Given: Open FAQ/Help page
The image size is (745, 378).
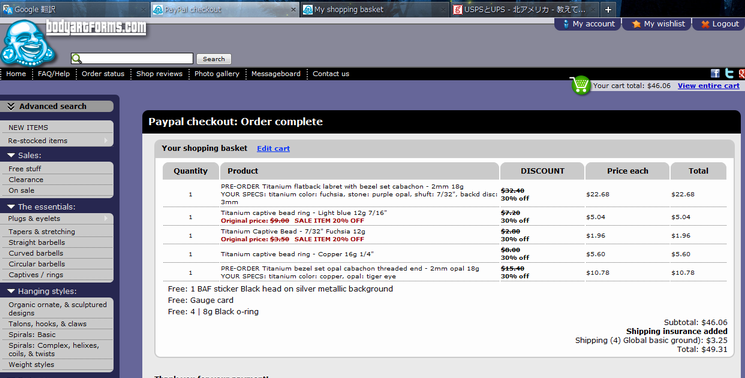Looking at the screenshot, I should pos(54,74).
